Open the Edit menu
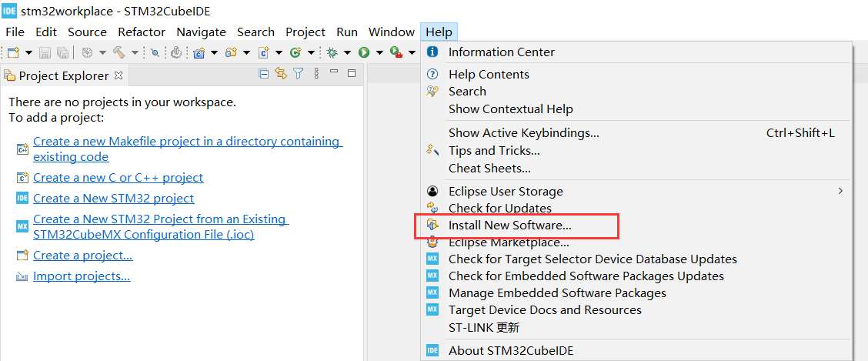 (46, 32)
